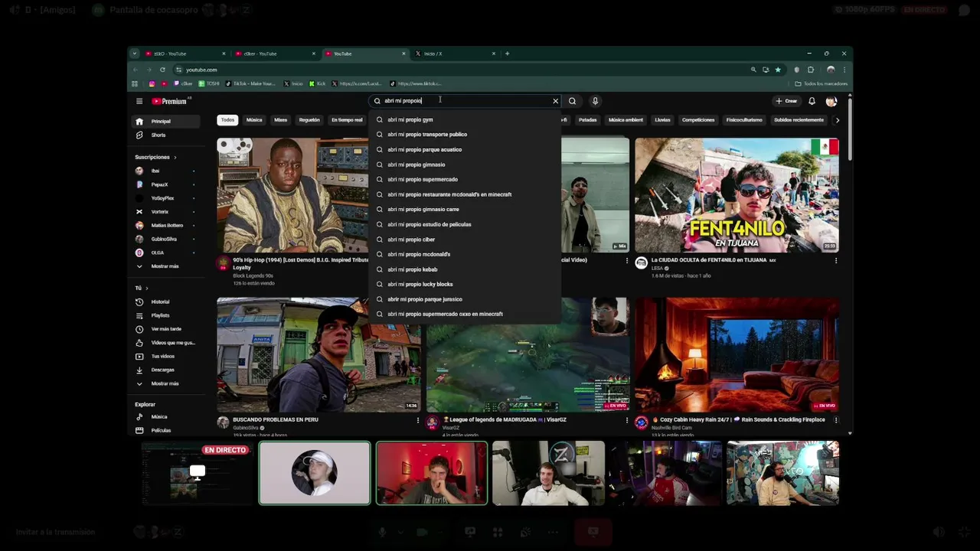980x551 pixels.
Task: Select the Competiciones filter chip
Action: (698, 120)
